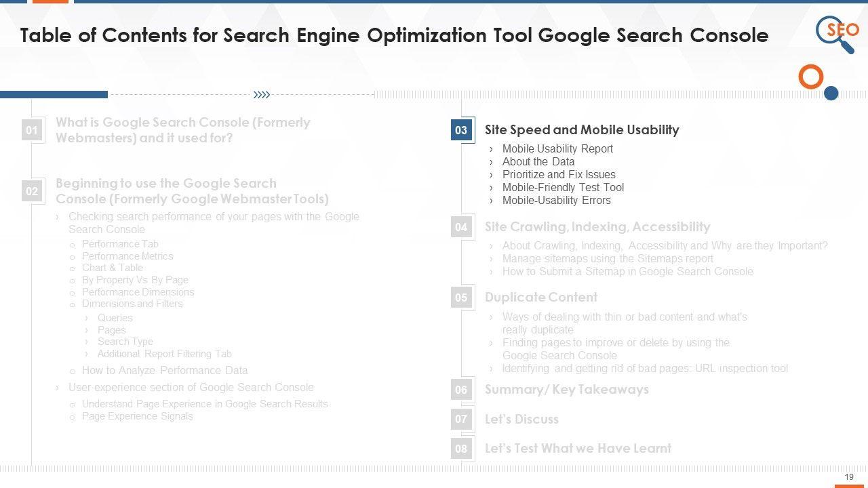Jump to Site Crawling, Indexing, Accessibility section

tap(597, 227)
